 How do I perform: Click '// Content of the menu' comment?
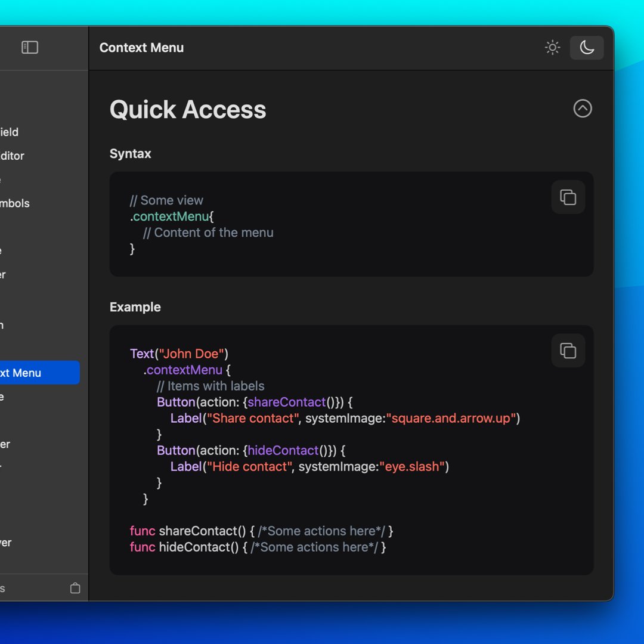tap(208, 233)
